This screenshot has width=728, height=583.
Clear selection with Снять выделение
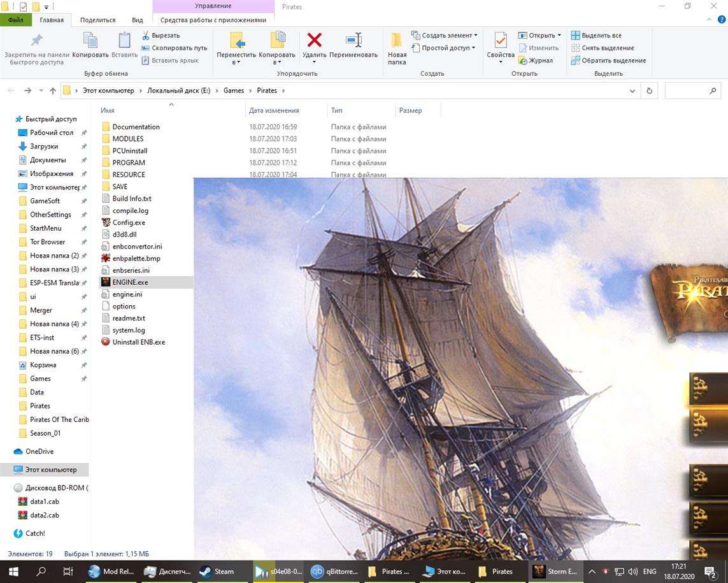[x=602, y=48]
